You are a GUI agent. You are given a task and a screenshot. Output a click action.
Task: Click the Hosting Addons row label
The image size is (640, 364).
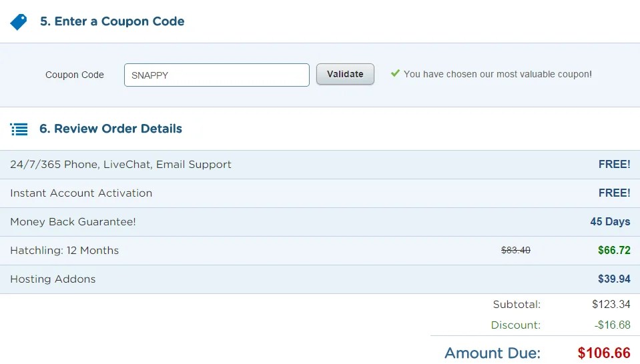(x=53, y=279)
